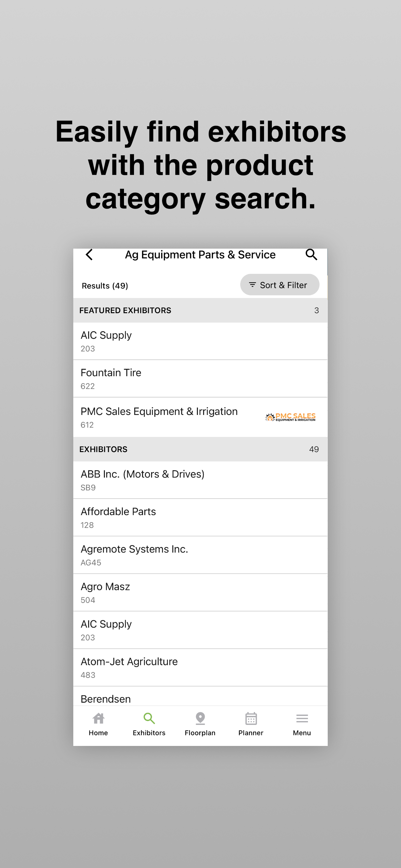This screenshot has width=401, height=868.
Task: Select the Berendsen exhibitor row
Action: coord(200,696)
